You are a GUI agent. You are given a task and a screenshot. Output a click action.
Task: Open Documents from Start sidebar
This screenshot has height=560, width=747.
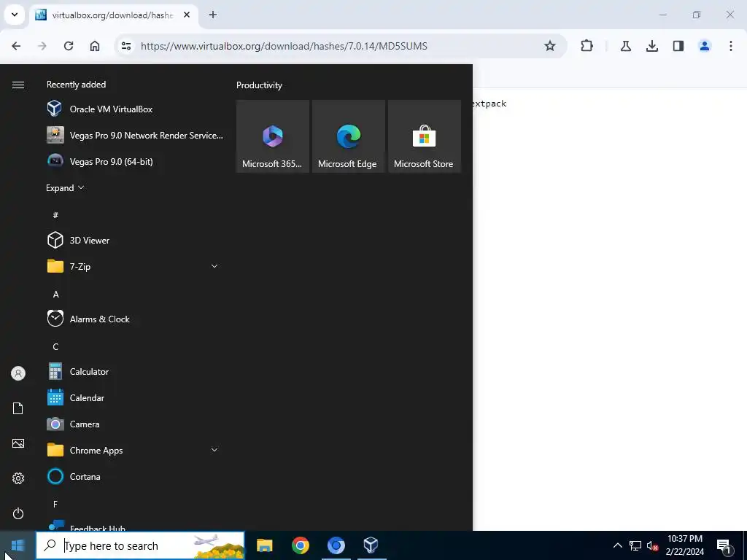[x=18, y=408]
